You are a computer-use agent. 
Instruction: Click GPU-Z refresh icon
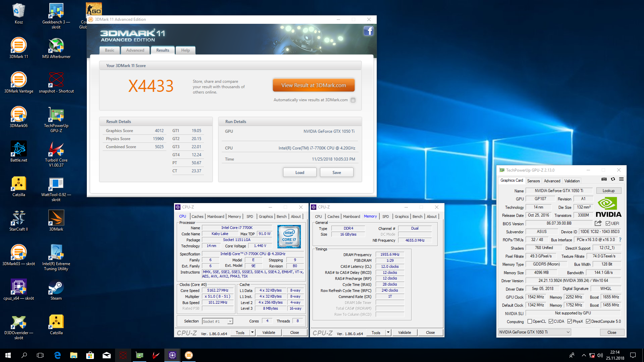coord(613,179)
